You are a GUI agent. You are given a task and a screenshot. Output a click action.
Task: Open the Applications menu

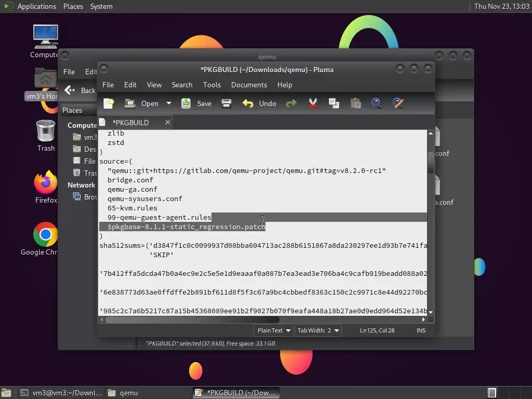(30, 6)
